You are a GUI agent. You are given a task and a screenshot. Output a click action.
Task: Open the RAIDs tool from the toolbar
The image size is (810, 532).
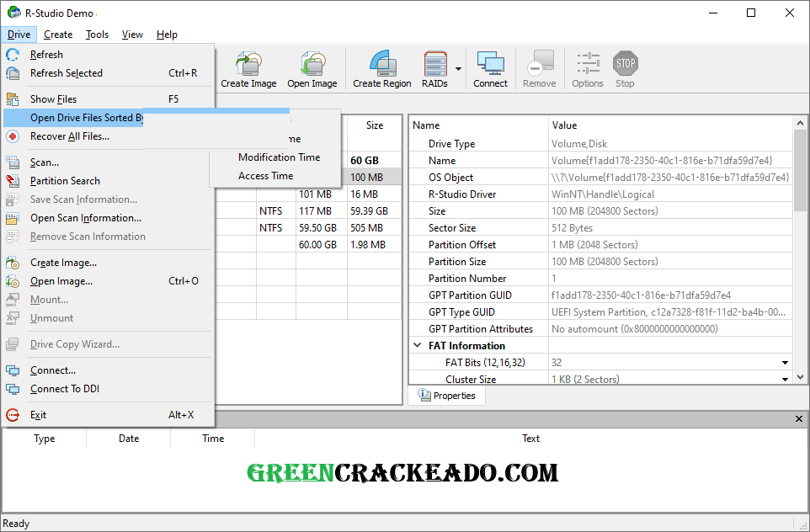[x=435, y=67]
